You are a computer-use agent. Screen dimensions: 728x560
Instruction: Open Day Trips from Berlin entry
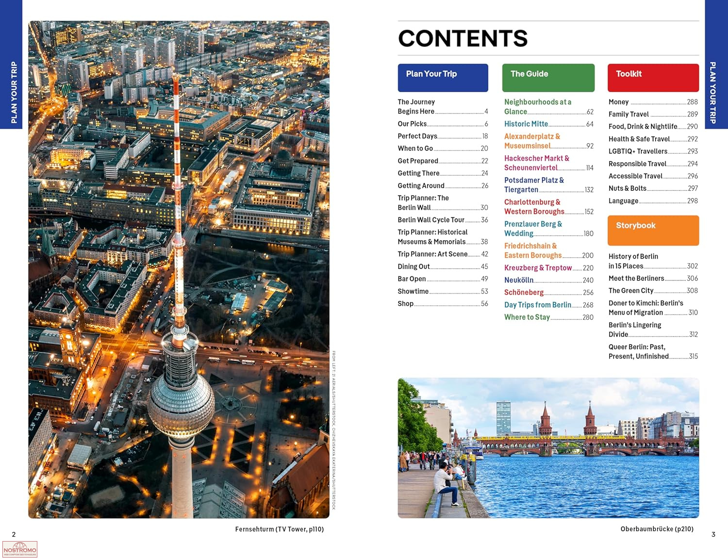pyautogui.click(x=537, y=305)
